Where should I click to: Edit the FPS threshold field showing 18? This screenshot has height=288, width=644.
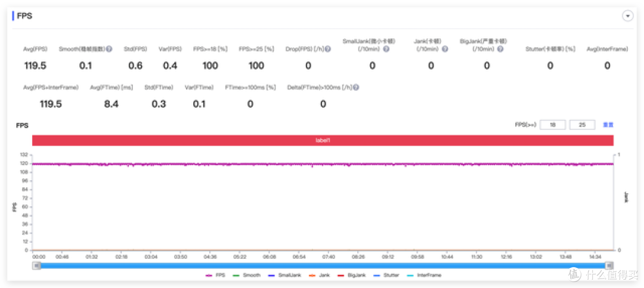(553, 125)
